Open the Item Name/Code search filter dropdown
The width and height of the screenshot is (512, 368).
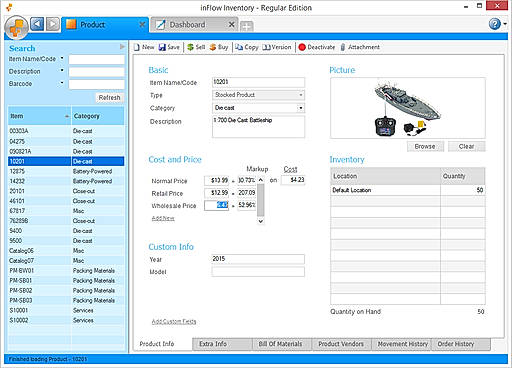pos(62,58)
